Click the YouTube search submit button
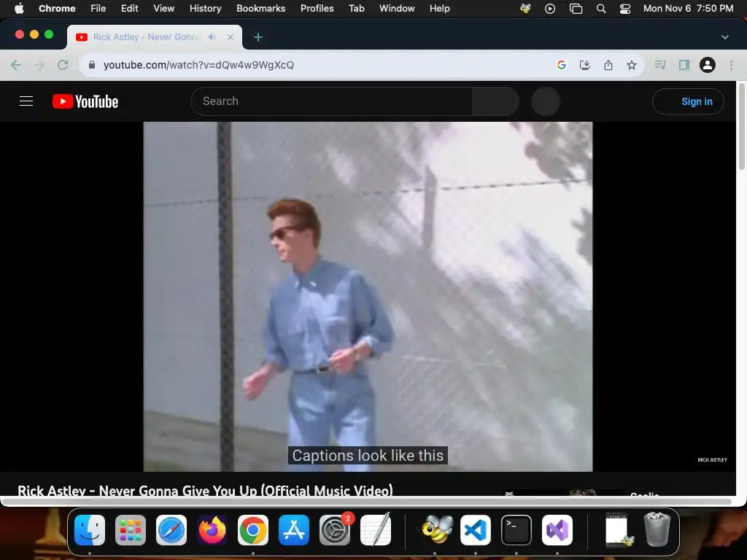Viewport: 747px width, 560px height. [496, 101]
